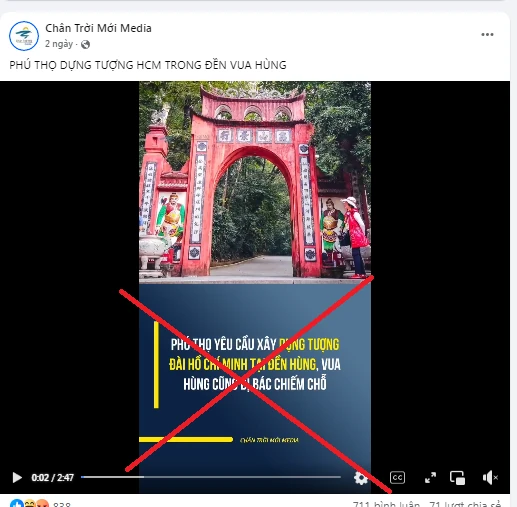The height and width of the screenshot is (507, 517).
Task: Open the '2 ngày' post timestamp
Action: pyautogui.click(x=59, y=44)
